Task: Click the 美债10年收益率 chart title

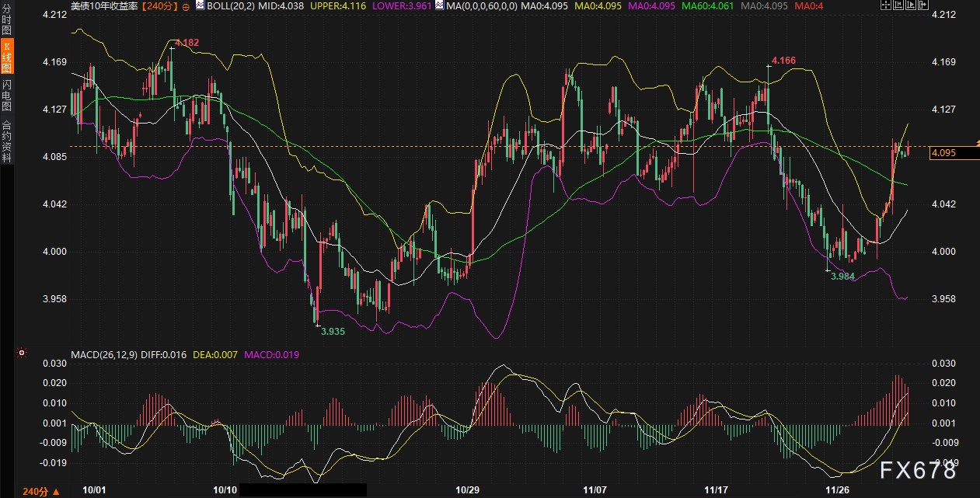Action: (x=105, y=6)
